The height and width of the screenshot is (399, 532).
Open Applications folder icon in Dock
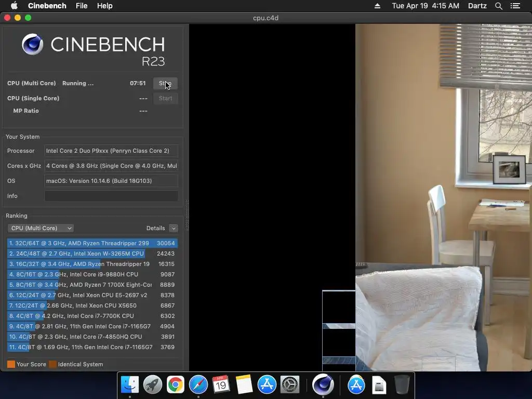[x=356, y=385]
